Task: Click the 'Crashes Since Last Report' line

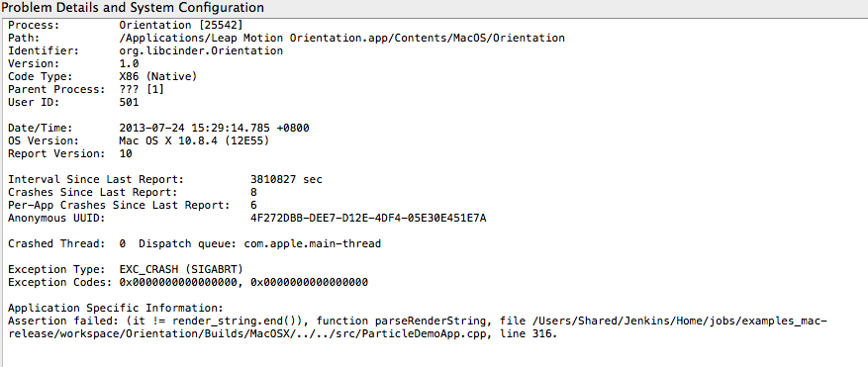Action: click(x=133, y=192)
